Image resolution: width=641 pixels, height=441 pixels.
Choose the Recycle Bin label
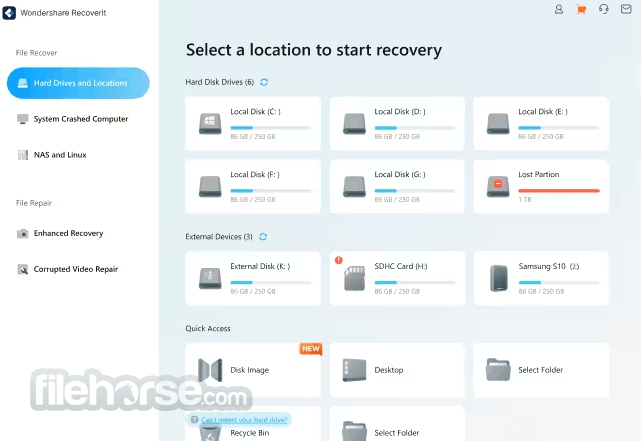coord(250,433)
